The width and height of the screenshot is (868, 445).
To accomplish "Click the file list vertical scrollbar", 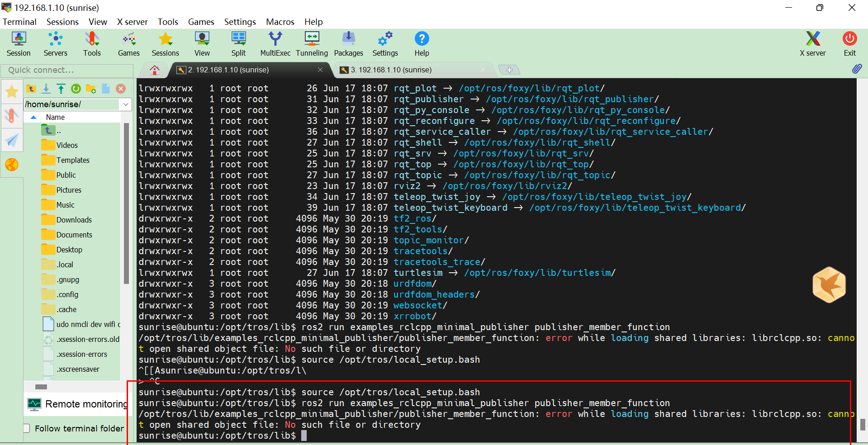I will click(126, 204).
